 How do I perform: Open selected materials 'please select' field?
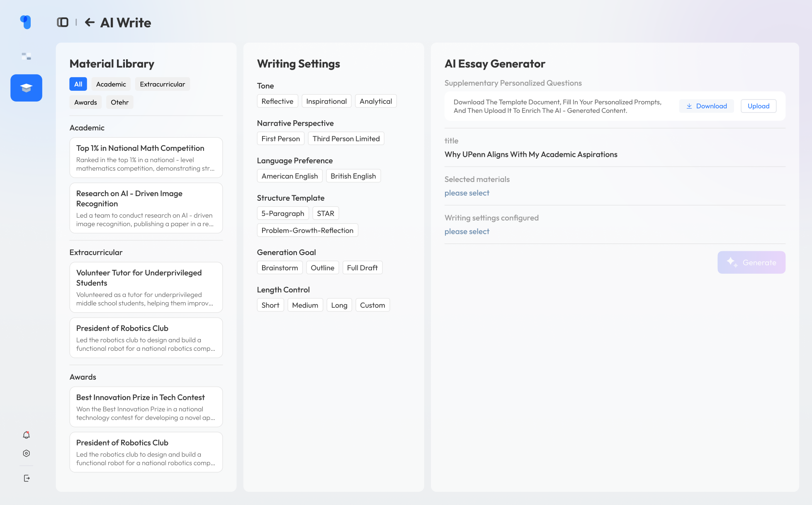coord(467,193)
